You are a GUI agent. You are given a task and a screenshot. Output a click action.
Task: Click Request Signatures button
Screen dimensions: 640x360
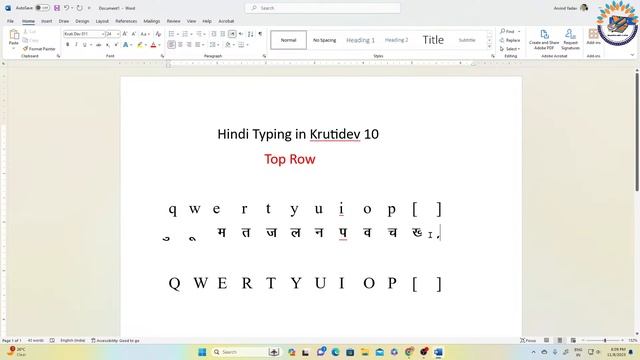click(570, 40)
